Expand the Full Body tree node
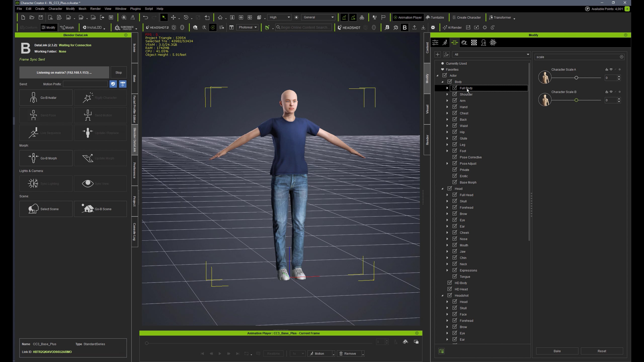Screen dimensions: 644x362 coord(447,88)
